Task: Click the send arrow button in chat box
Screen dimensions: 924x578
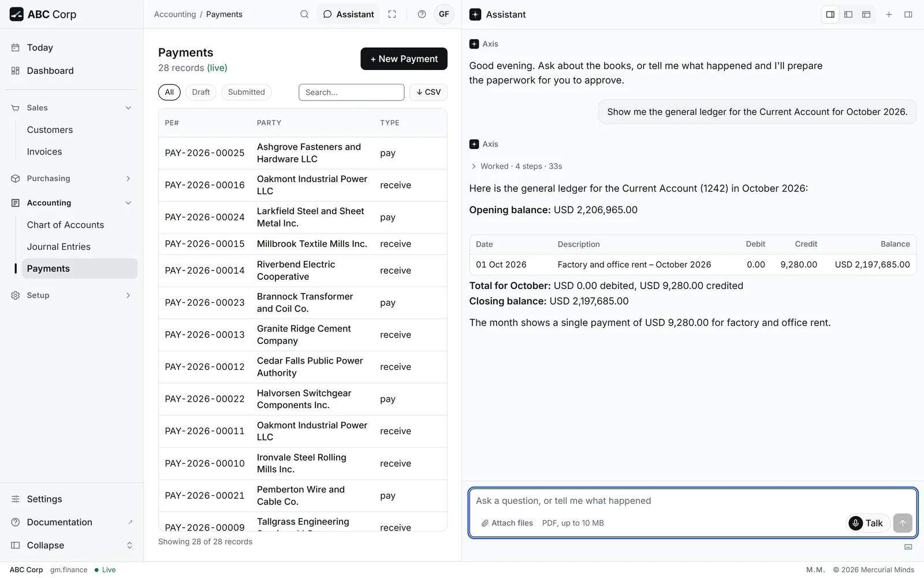Action: click(903, 523)
